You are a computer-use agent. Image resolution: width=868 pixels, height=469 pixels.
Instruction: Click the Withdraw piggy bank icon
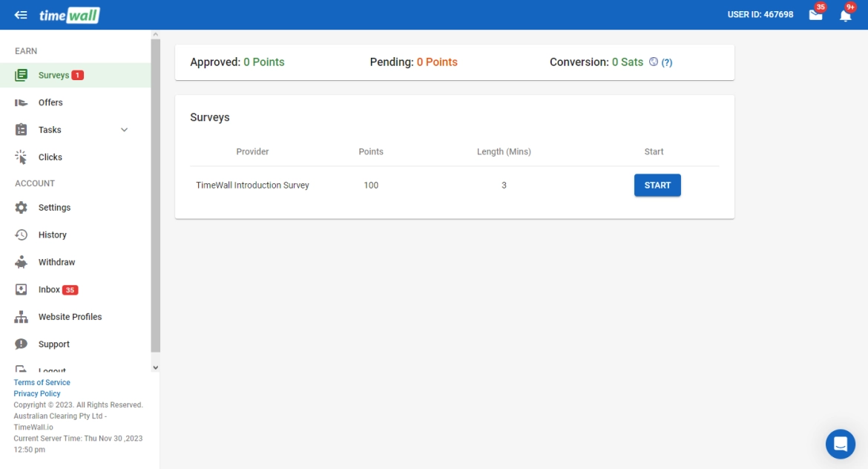pyautogui.click(x=22, y=263)
